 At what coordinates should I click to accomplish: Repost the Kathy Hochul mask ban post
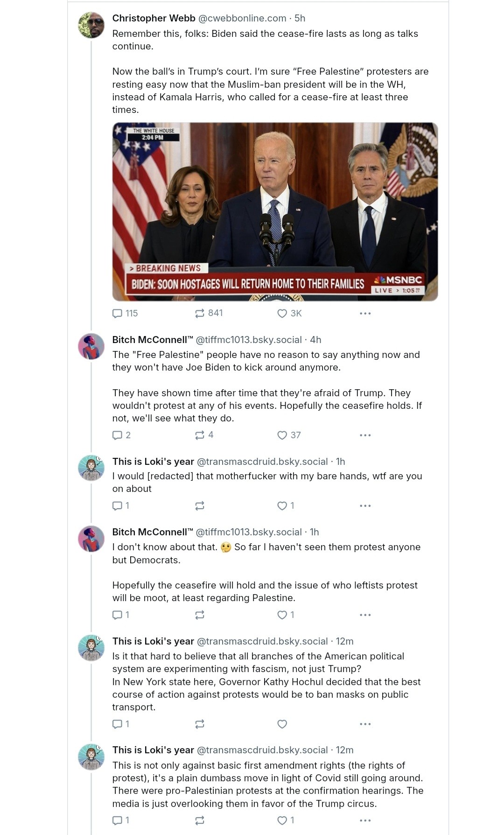coord(200,724)
